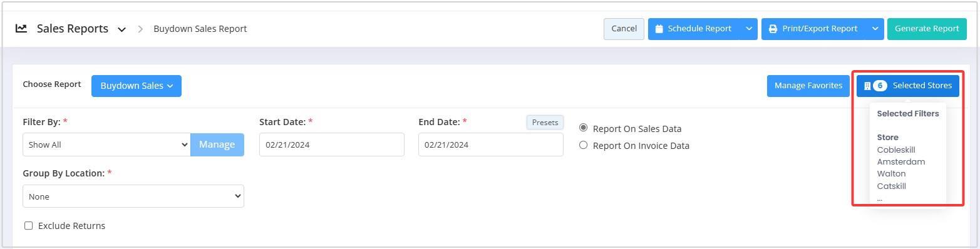This screenshot has height=249, width=980.
Task: Click the Sales Reports chart icon
Action: (x=21, y=28)
